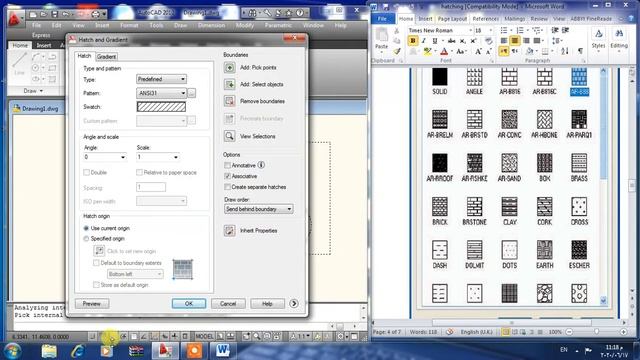Viewport: 640px width, 360px height.
Task: Expand more options arrow in Hatch dialog
Action: coord(293,303)
